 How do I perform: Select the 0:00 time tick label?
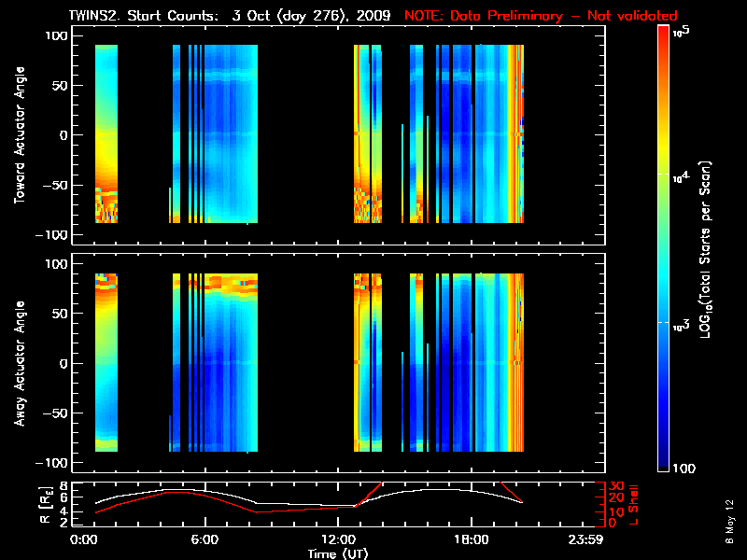[84, 539]
